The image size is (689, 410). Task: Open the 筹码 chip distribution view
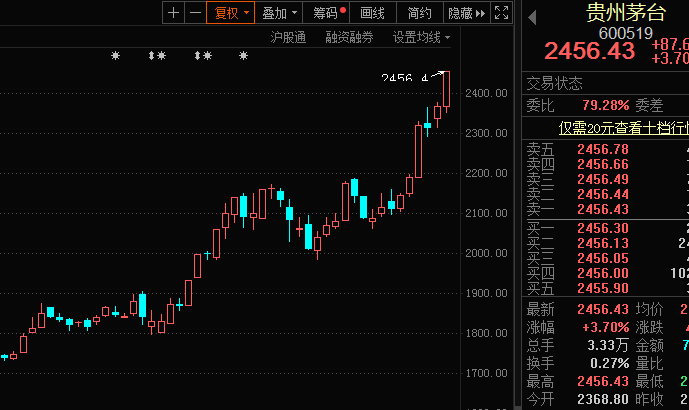pos(326,13)
